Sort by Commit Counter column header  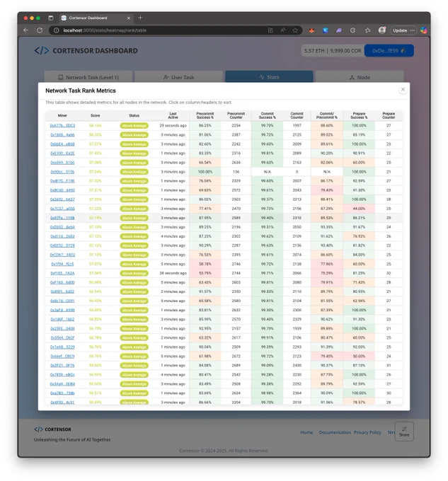click(x=297, y=115)
